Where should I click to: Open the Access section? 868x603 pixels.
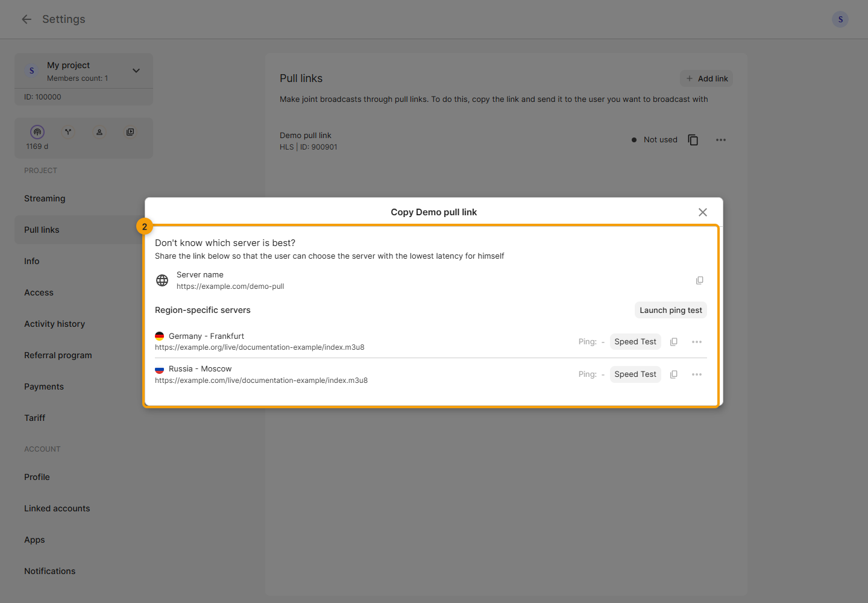click(x=39, y=292)
